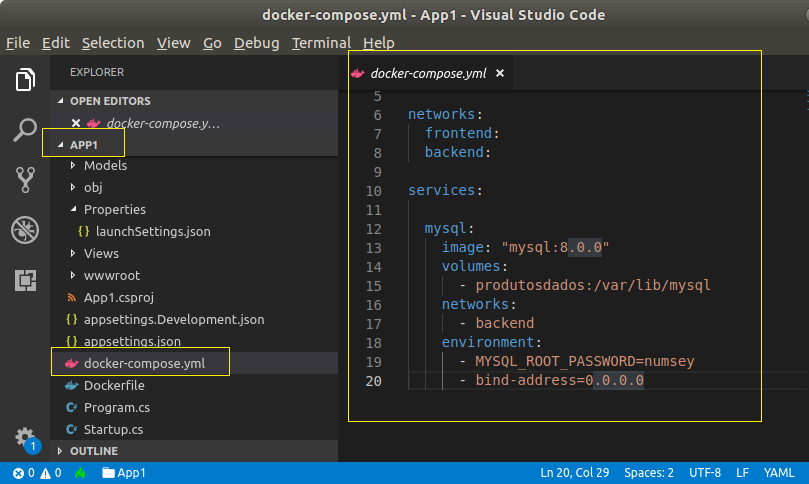Viewport: 809px width, 484px height.
Task: Click the 'services:' key on line 10
Action: (x=445, y=190)
